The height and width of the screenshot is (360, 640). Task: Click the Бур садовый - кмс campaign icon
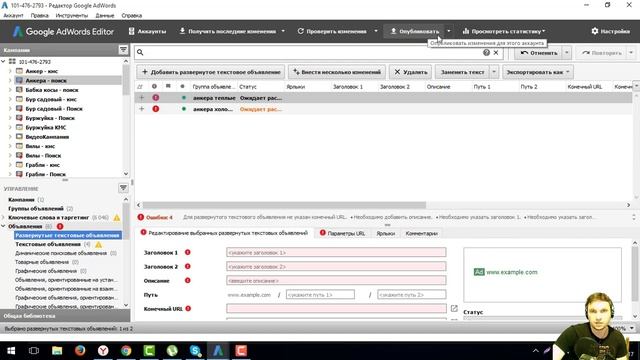[19, 99]
